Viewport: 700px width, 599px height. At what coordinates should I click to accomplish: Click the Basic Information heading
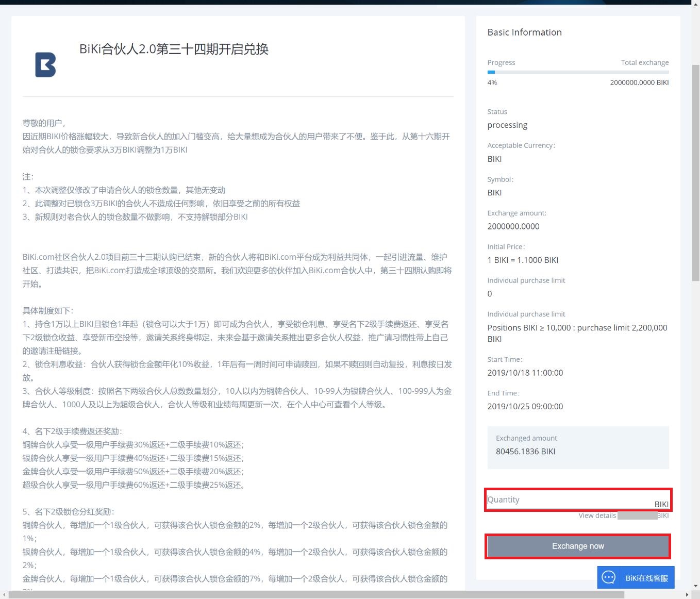coord(525,32)
